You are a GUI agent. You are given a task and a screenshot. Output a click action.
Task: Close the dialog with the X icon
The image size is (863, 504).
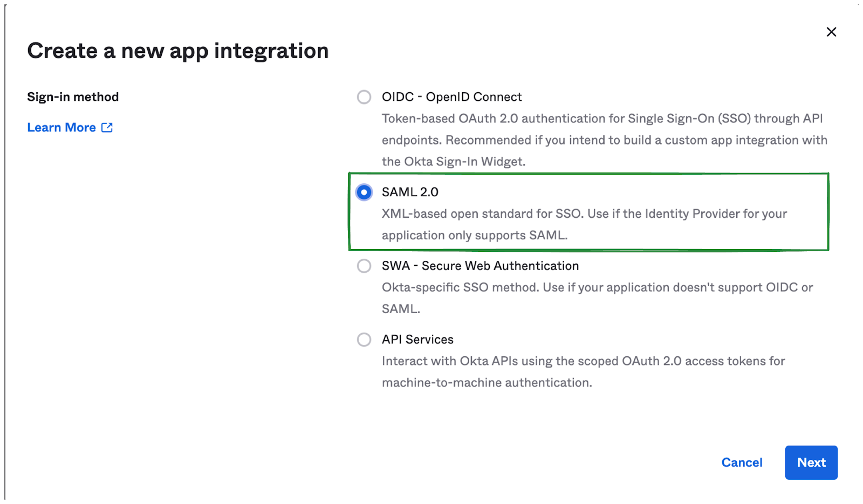coord(831,32)
